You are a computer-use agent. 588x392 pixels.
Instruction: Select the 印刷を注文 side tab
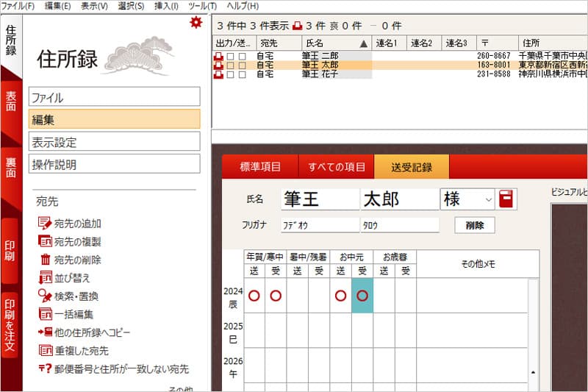[10, 325]
